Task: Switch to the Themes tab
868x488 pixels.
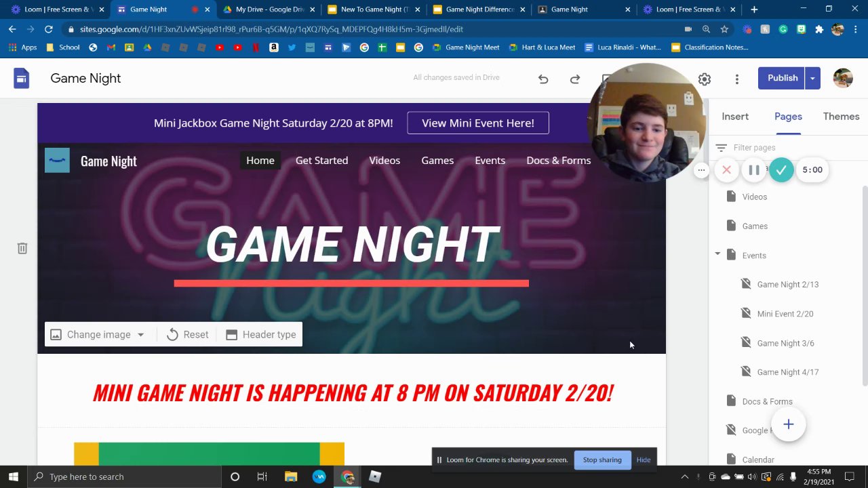Action: (x=841, y=117)
